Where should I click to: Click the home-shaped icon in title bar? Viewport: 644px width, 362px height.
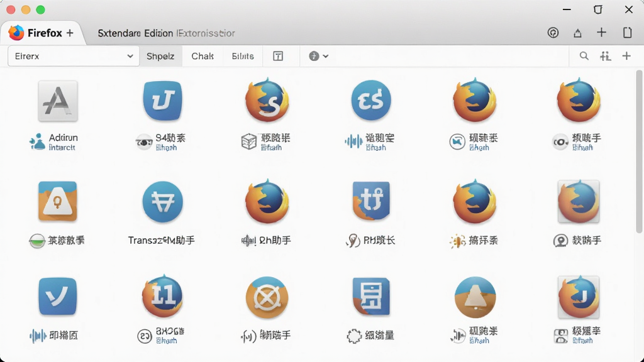(x=577, y=33)
